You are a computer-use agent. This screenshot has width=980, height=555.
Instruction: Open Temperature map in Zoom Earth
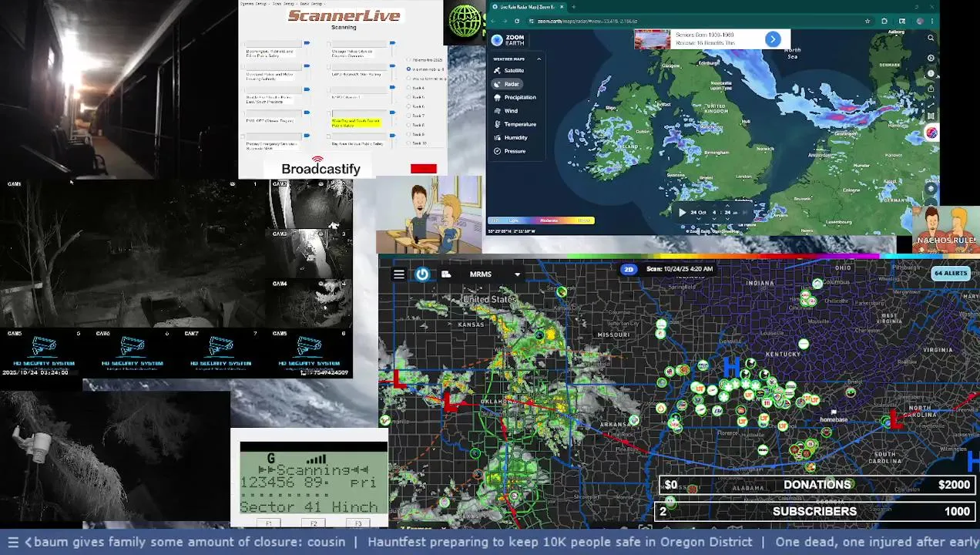point(515,124)
